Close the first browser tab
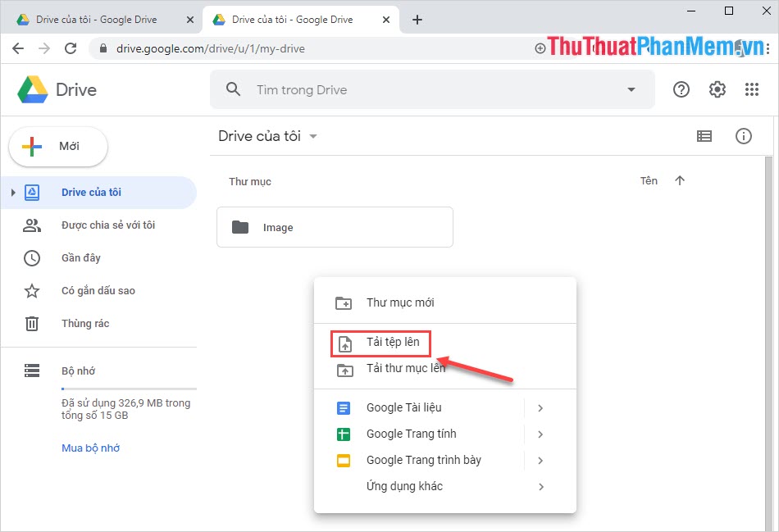This screenshot has width=779, height=532. point(189,20)
